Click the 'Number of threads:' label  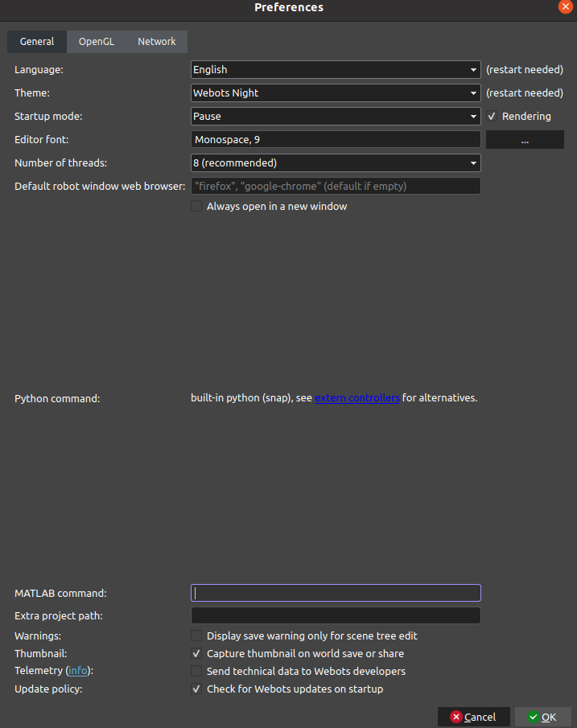pos(60,163)
